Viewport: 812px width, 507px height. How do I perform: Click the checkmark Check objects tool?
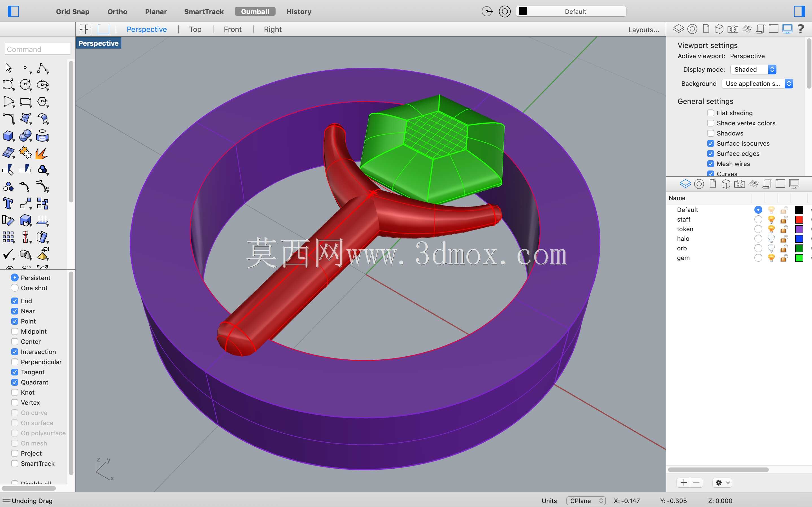(8, 254)
